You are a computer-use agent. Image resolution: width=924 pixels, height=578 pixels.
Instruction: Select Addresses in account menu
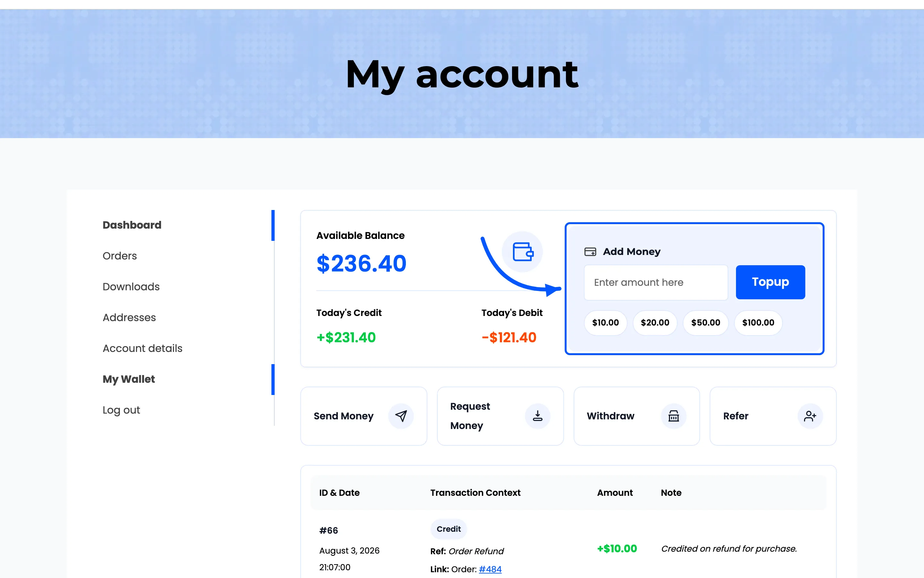coord(129,317)
